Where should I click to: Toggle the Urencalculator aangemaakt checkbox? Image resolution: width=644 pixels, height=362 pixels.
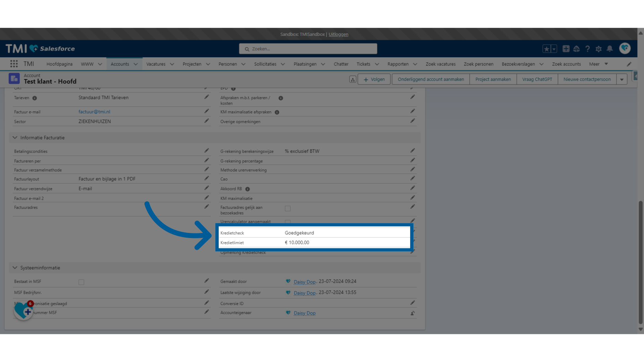tap(287, 221)
